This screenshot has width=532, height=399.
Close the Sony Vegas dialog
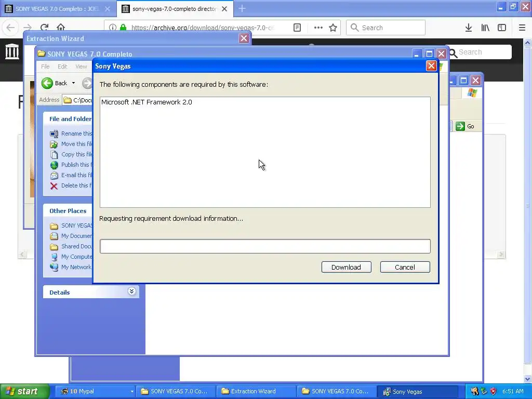[x=431, y=66]
